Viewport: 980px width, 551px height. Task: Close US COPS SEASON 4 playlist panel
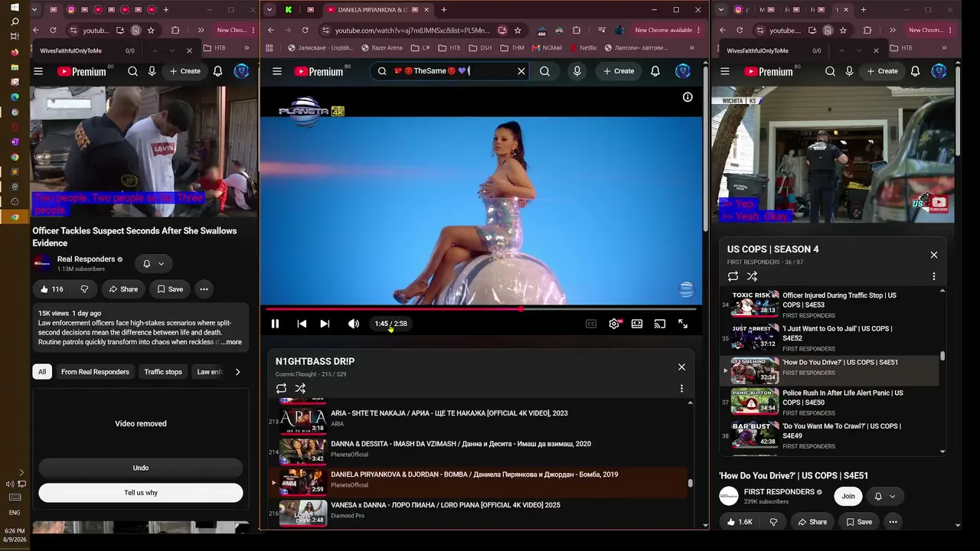(934, 255)
